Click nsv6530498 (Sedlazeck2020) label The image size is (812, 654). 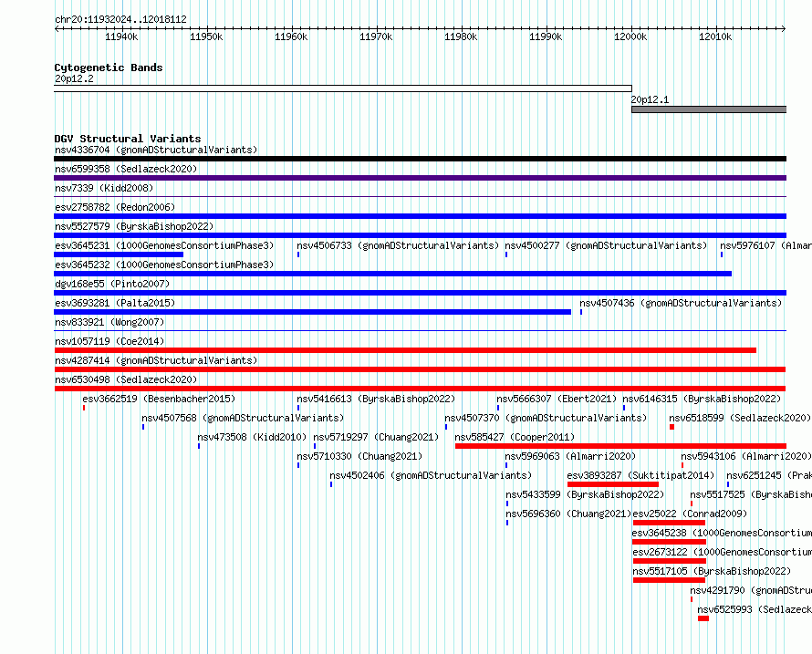tap(126, 380)
